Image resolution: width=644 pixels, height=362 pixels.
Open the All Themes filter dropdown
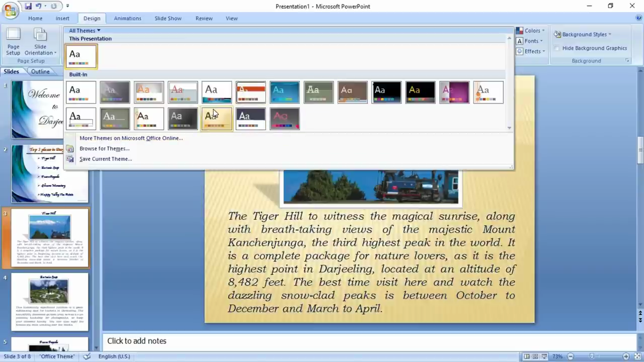85,31
